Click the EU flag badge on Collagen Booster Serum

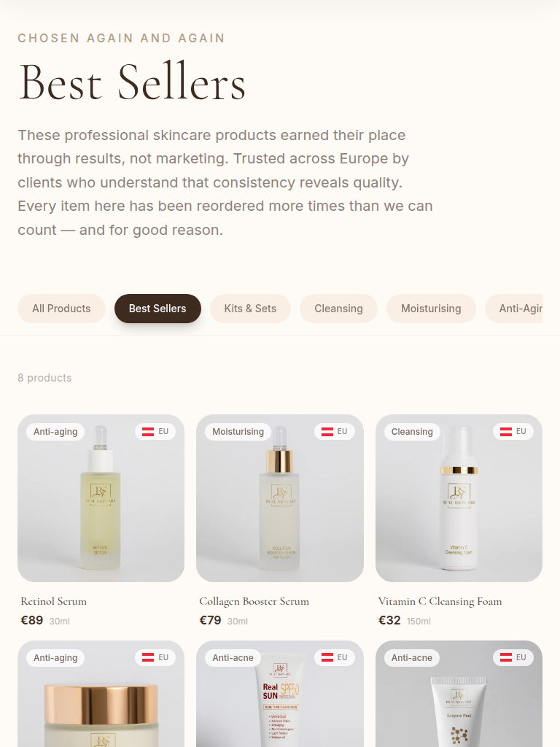[x=334, y=432]
